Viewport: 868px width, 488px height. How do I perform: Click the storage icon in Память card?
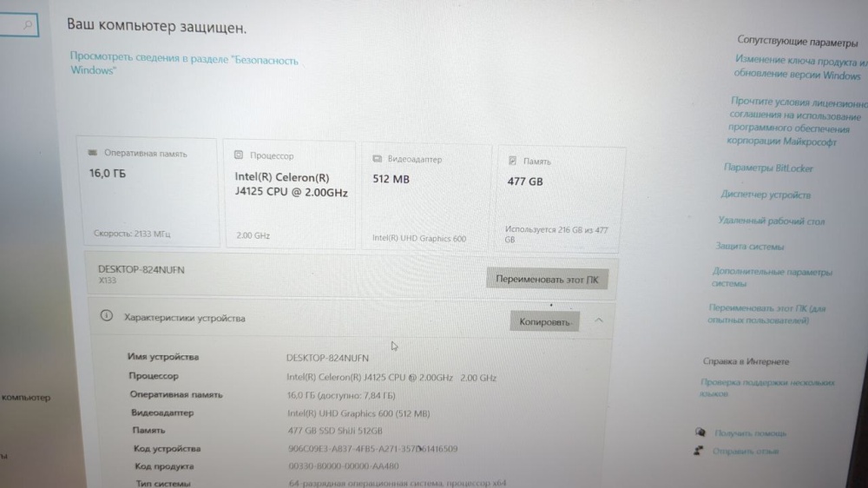click(x=512, y=161)
